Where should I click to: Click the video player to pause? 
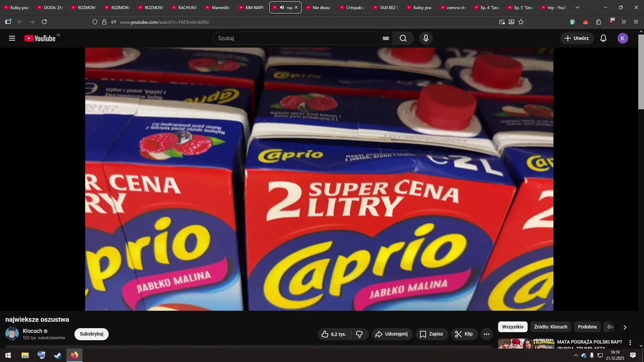(x=319, y=179)
